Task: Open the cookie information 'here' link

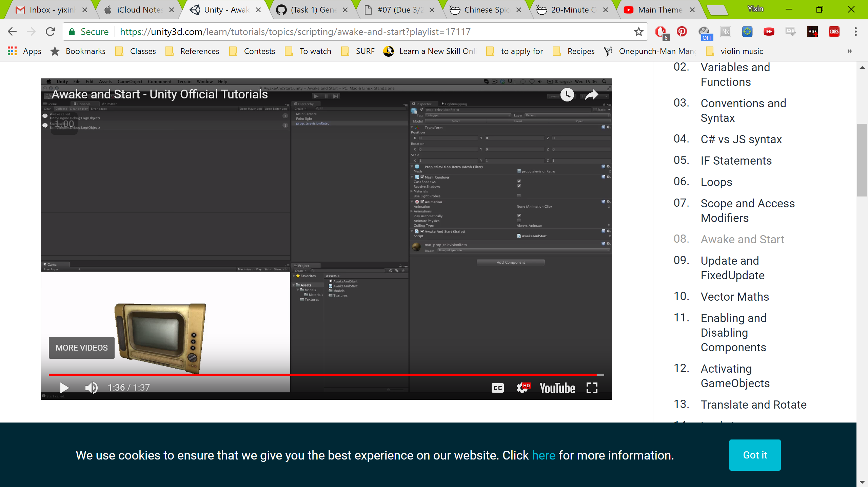Action: tap(544, 455)
